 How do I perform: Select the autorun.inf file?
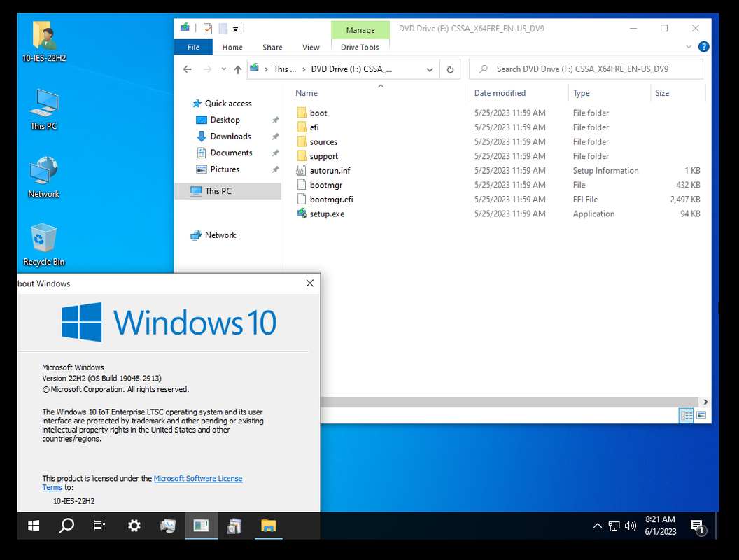coord(324,171)
